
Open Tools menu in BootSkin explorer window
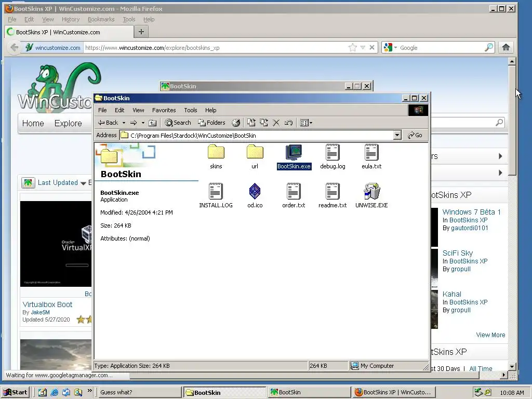point(190,110)
